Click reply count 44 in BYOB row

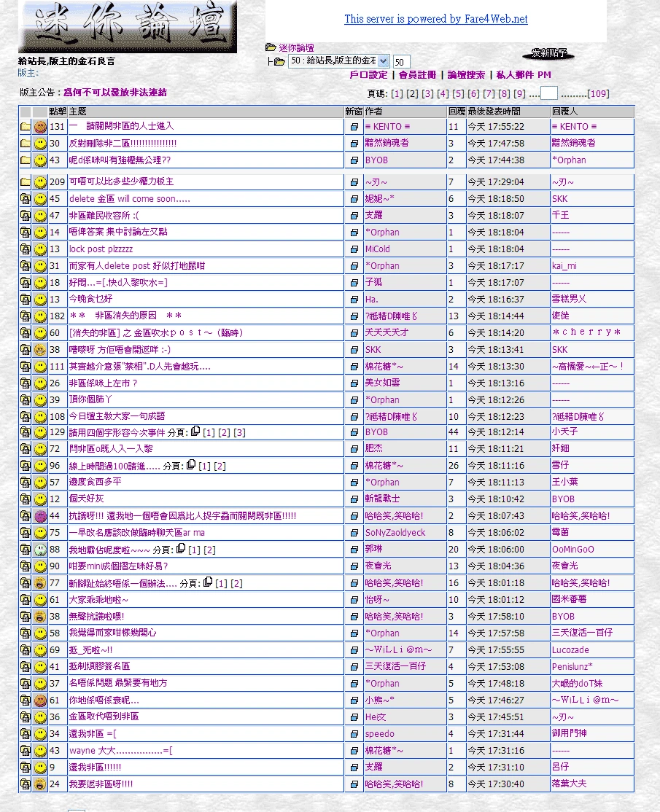tap(454, 432)
